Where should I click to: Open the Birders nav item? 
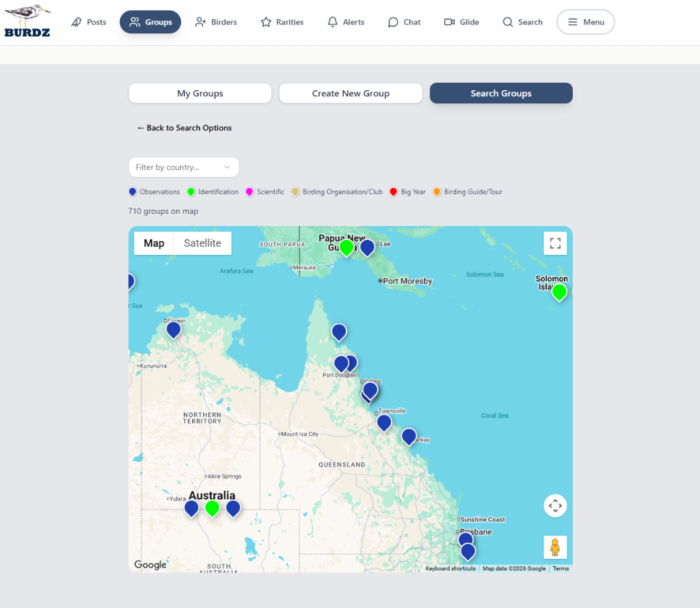[x=216, y=22]
